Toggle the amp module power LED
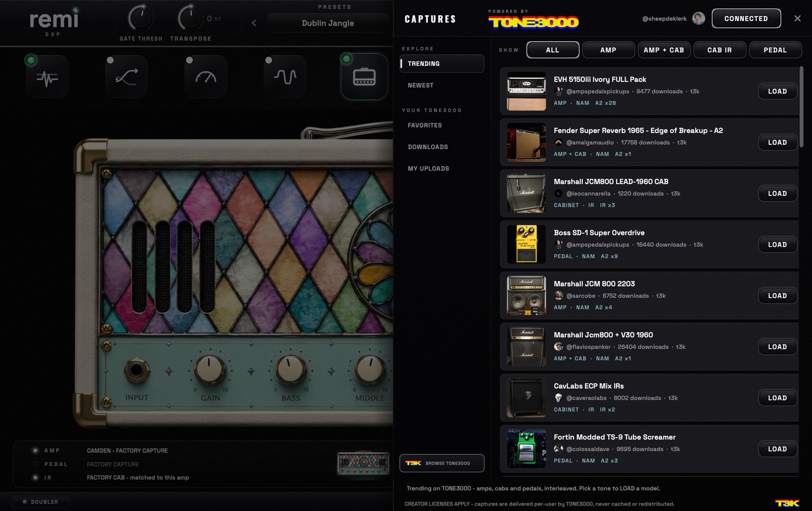The width and height of the screenshot is (812, 511). pyautogui.click(x=346, y=59)
